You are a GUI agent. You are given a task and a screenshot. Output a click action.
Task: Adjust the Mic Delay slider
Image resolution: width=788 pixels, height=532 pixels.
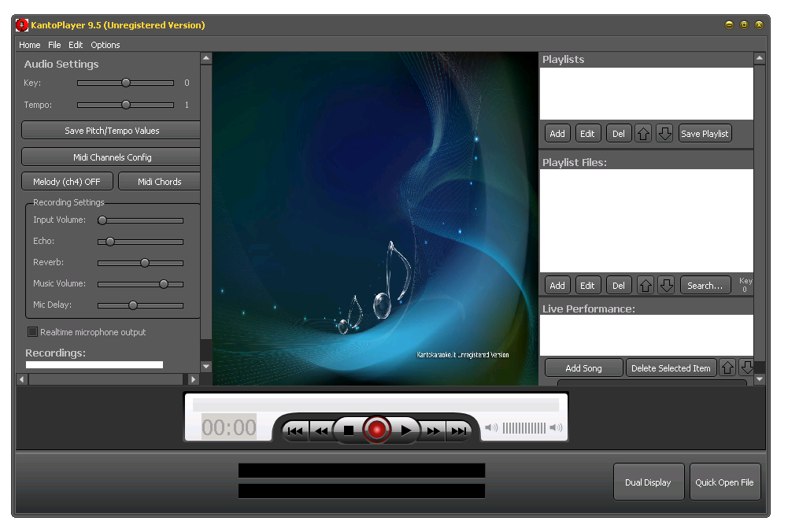140,305
